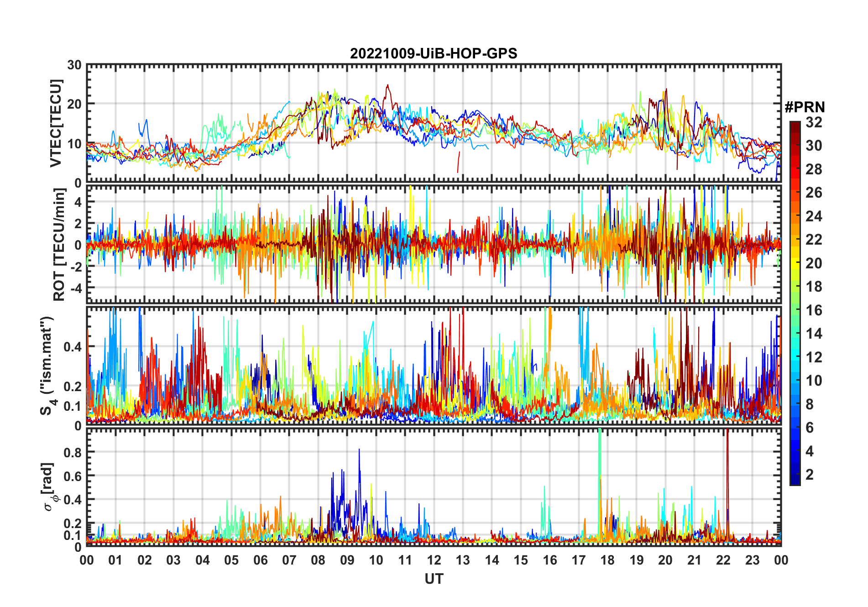Click the UT x-axis label

[x=434, y=579]
